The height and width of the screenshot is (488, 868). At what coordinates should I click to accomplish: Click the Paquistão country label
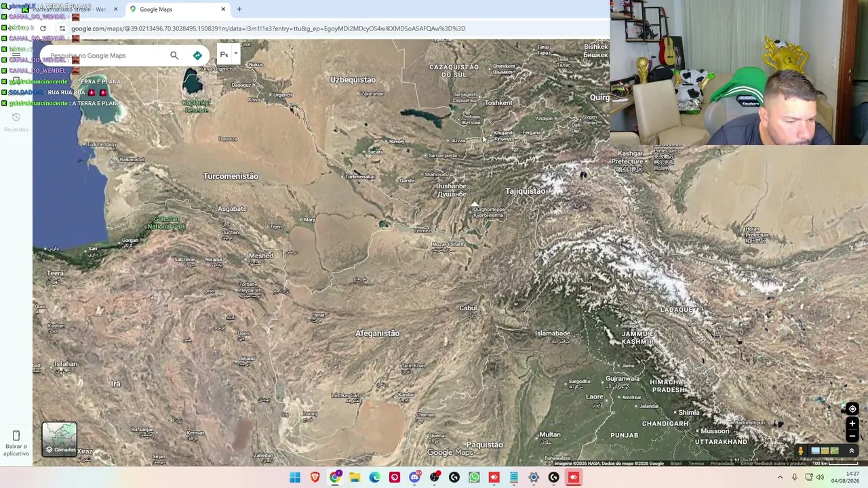coord(485,445)
